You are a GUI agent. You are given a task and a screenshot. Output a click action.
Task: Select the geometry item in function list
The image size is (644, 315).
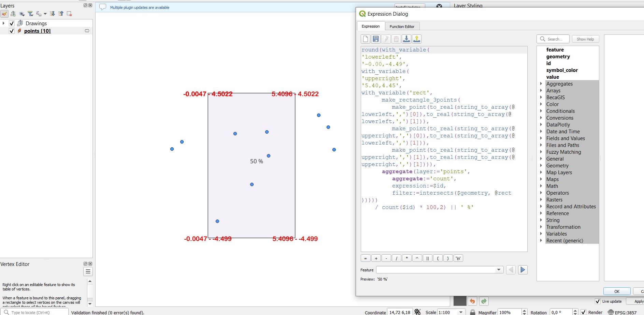558,56
